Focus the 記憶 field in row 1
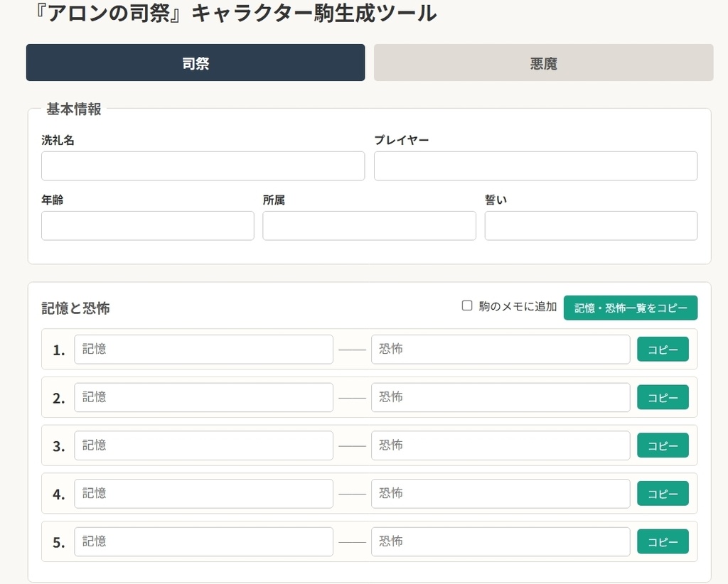Image resolution: width=728 pixels, height=584 pixels. (x=204, y=350)
